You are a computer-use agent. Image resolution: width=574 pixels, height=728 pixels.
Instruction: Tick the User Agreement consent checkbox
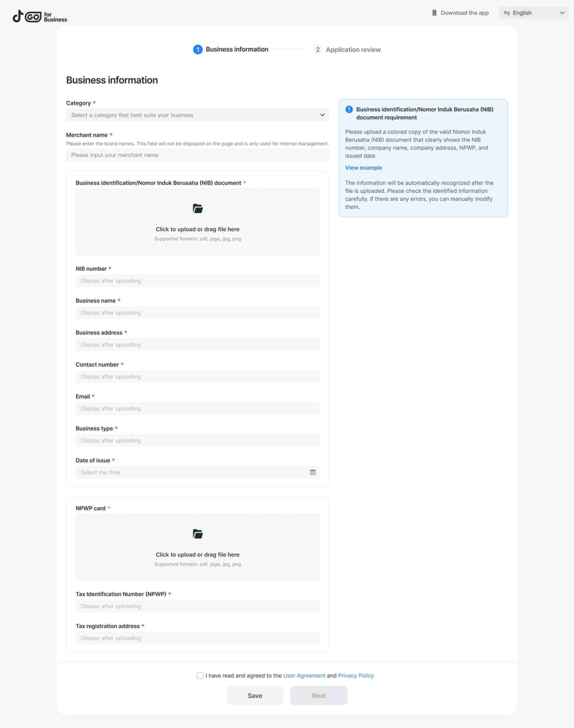click(200, 676)
